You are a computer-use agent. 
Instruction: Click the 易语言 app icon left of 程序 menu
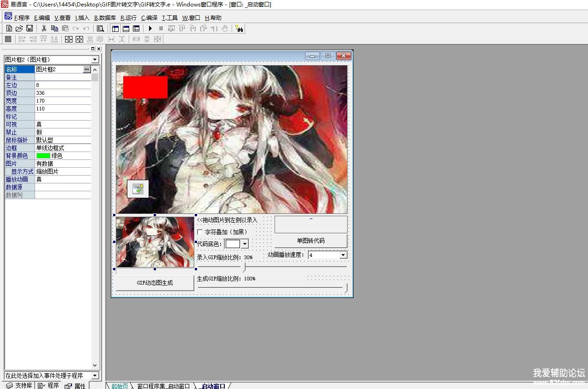click(x=8, y=16)
